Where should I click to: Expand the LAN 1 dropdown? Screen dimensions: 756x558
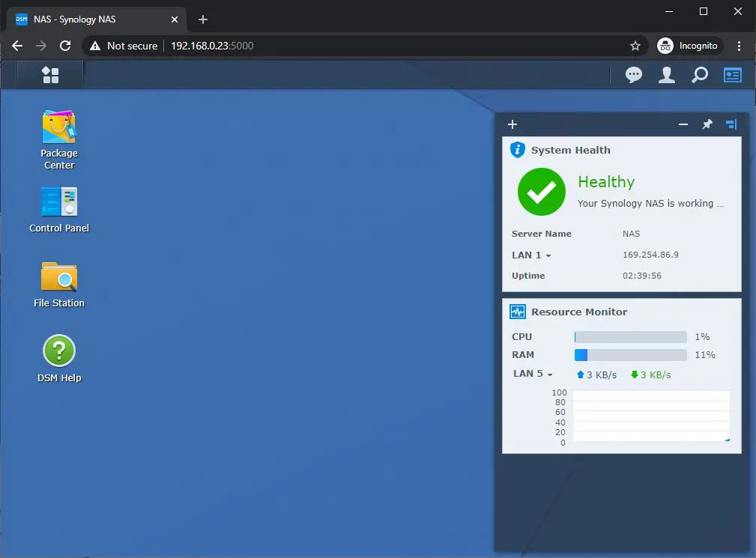click(x=531, y=255)
